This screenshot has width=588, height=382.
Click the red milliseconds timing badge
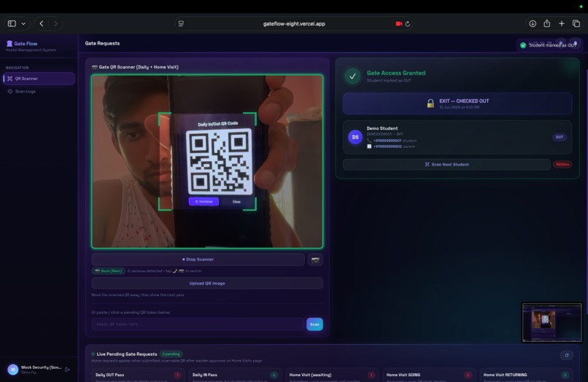pyautogui.click(x=562, y=164)
